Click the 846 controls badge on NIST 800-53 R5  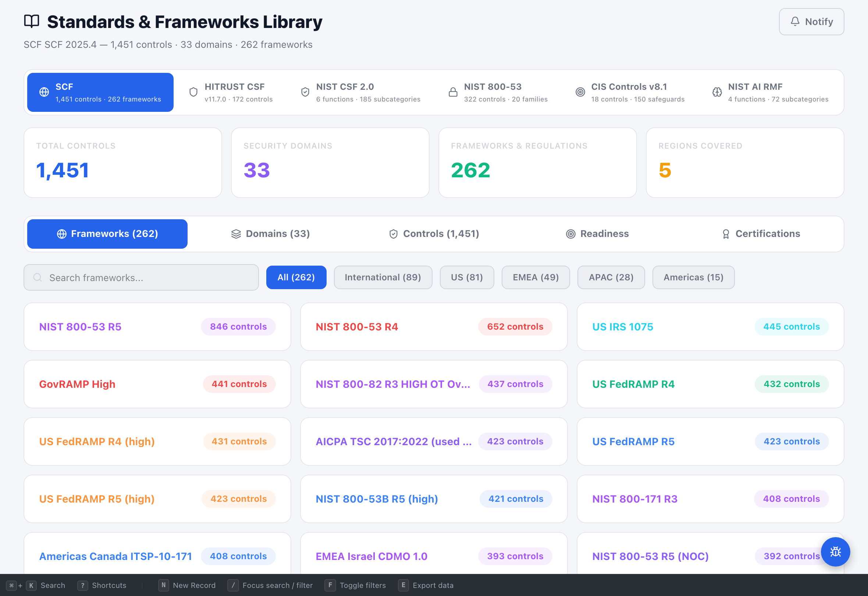[238, 326]
